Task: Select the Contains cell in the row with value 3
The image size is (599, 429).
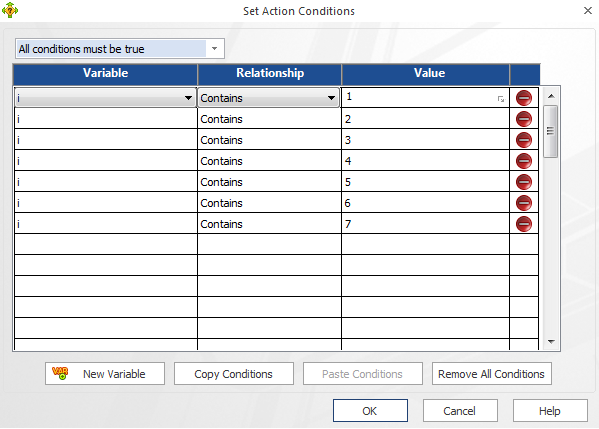Action: tap(269, 140)
